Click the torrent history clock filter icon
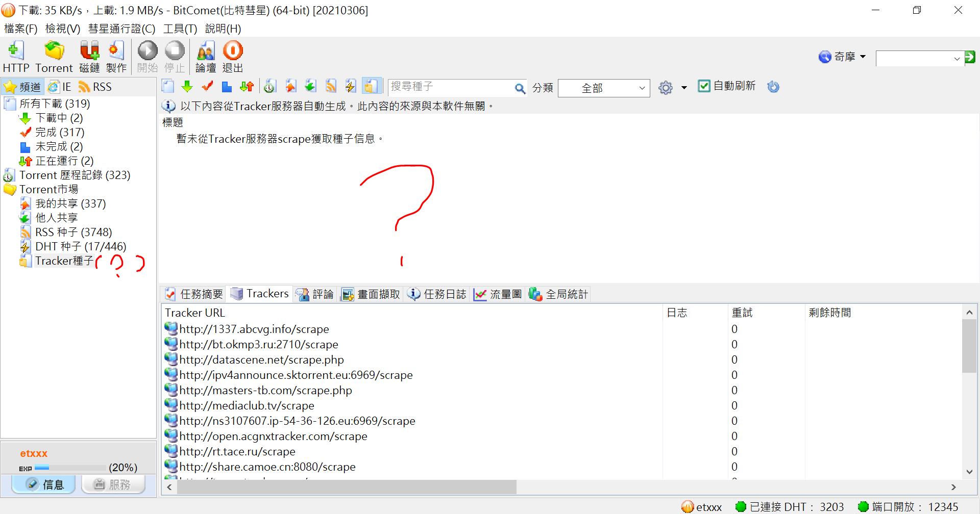This screenshot has height=514, width=980. [x=270, y=87]
